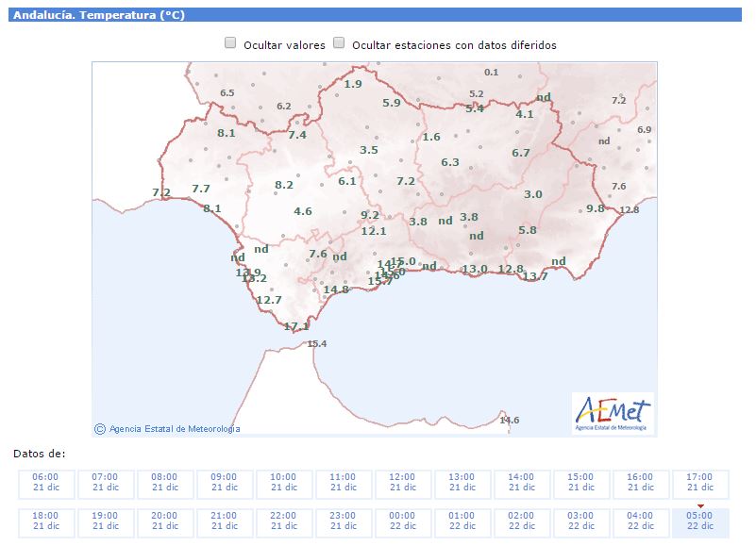Select the 4.6 station value on map

pyautogui.click(x=303, y=211)
